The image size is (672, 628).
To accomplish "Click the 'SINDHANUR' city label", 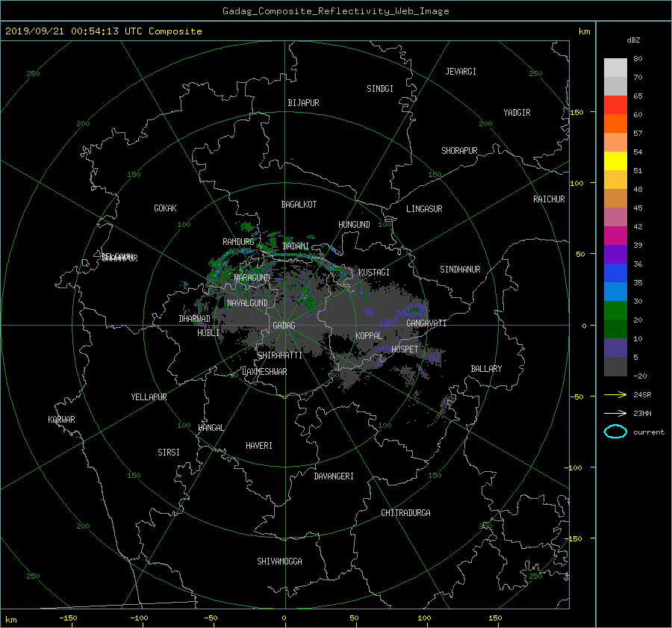I will pyautogui.click(x=460, y=270).
